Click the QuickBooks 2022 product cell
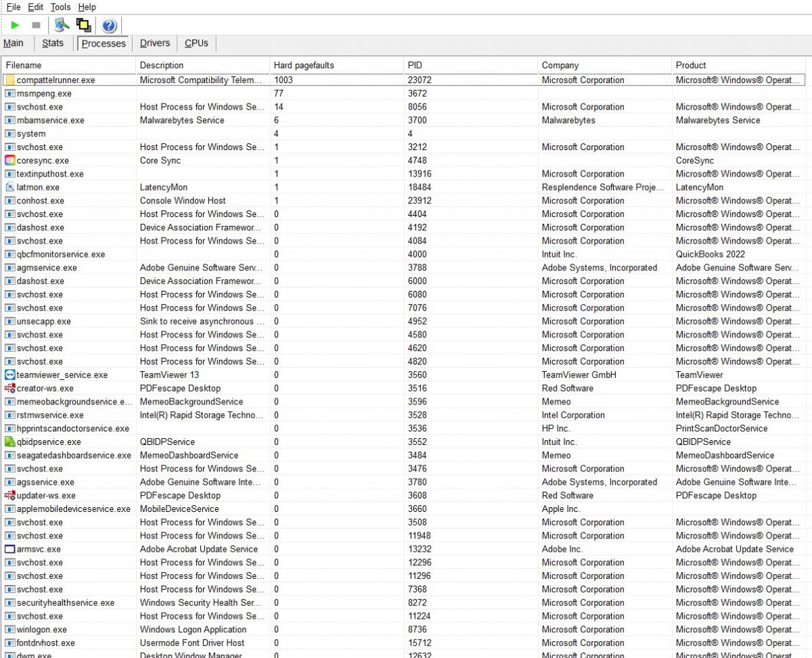Image resolution: width=812 pixels, height=658 pixels. click(x=710, y=254)
